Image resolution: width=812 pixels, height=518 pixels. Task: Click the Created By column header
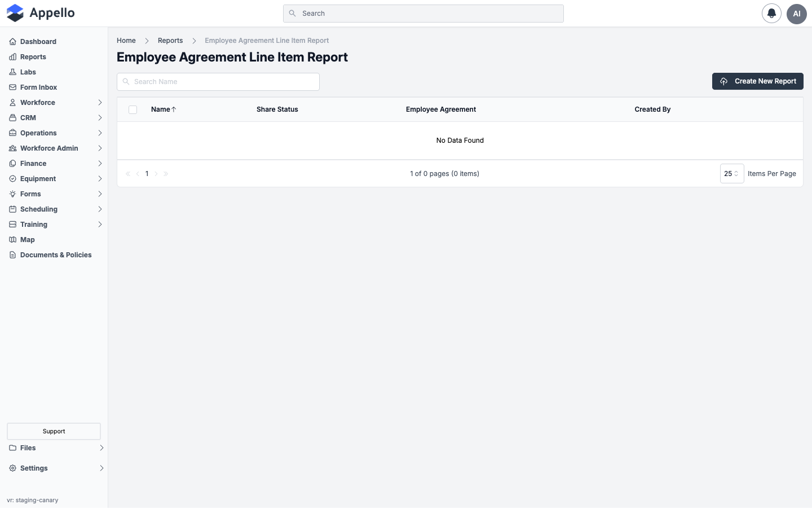(x=652, y=109)
